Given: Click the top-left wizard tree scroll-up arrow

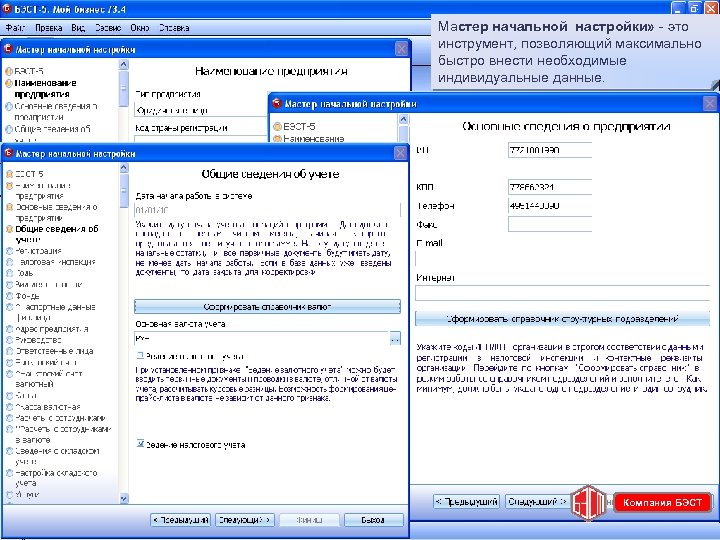Looking at the screenshot, I should tap(124, 64).
